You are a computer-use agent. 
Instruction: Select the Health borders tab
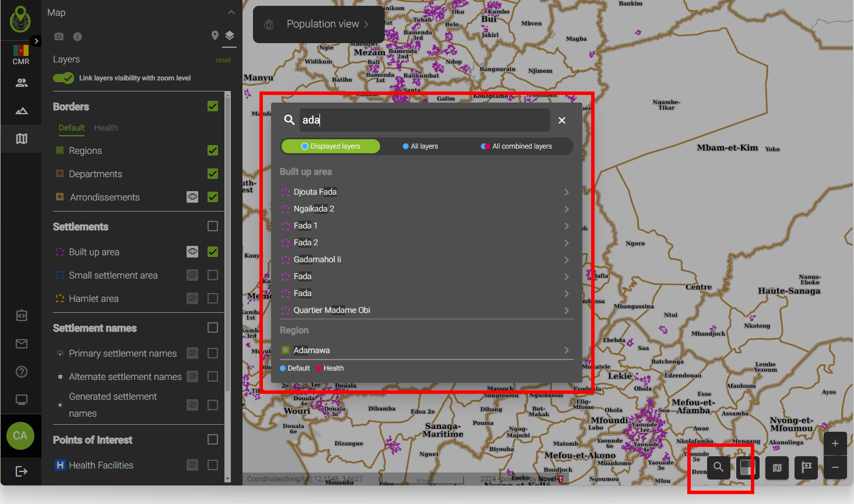[106, 128]
